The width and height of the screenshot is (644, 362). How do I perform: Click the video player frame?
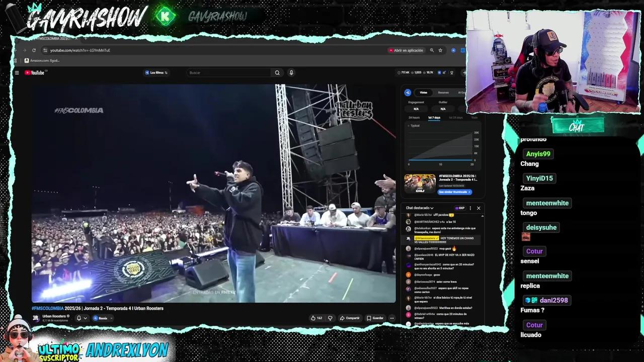pos(213,194)
